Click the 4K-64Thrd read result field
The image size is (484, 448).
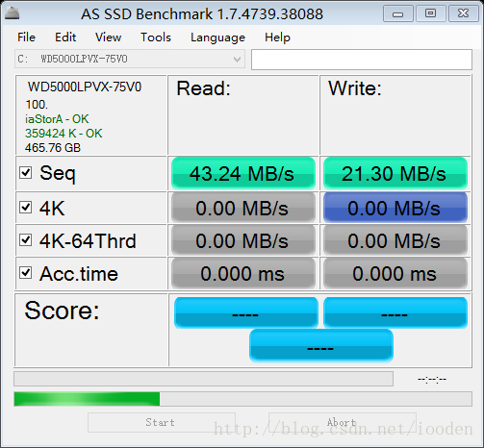tap(243, 240)
